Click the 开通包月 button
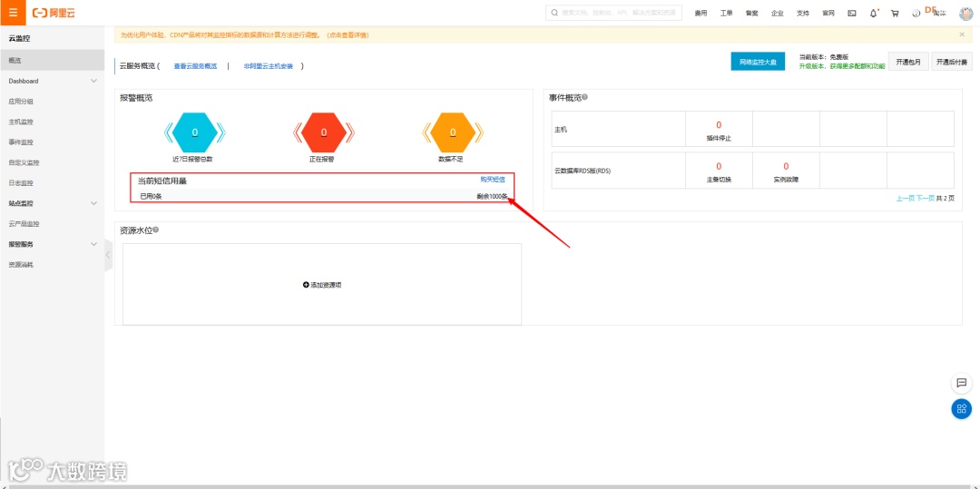The image size is (980, 489). 908,62
